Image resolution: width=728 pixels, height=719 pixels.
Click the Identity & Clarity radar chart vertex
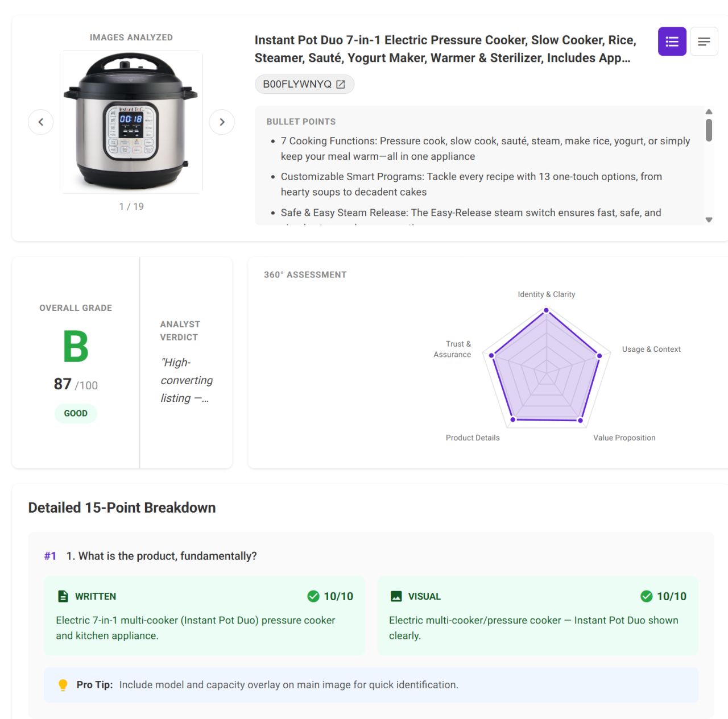click(546, 310)
